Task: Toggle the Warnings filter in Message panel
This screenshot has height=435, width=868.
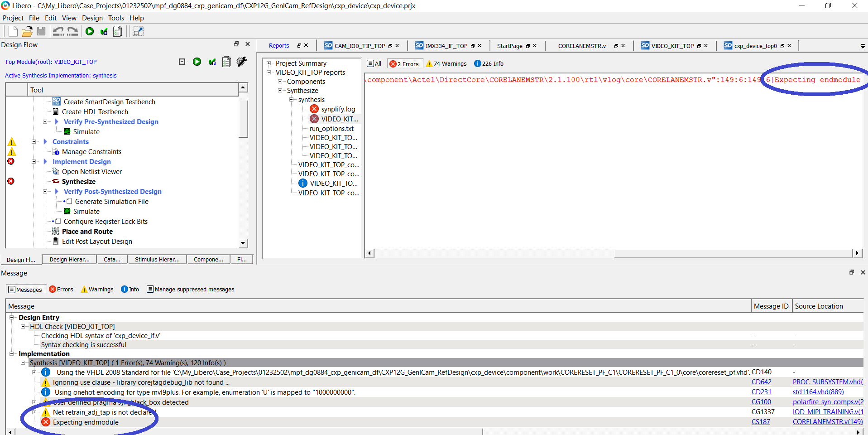Action: pos(97,290)
